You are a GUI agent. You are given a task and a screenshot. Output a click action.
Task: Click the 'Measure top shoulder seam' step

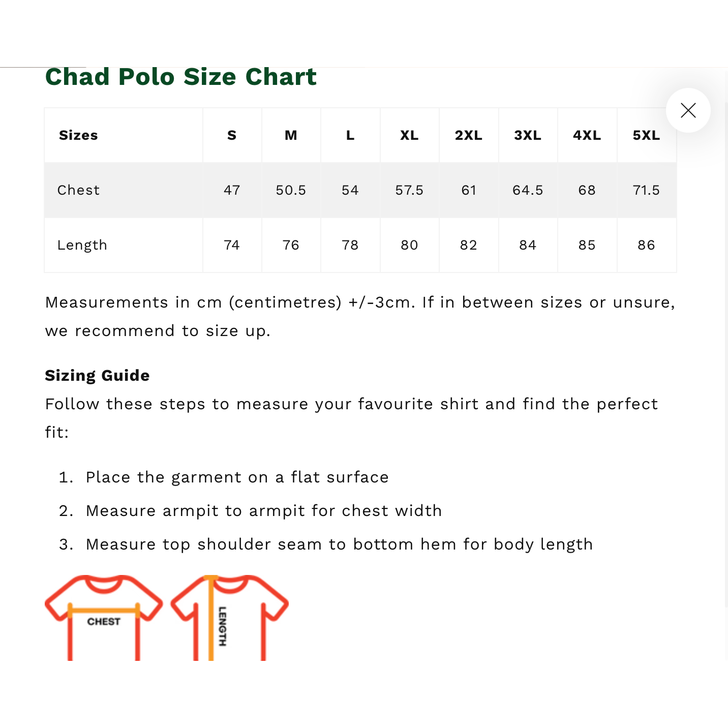point(339,544)
